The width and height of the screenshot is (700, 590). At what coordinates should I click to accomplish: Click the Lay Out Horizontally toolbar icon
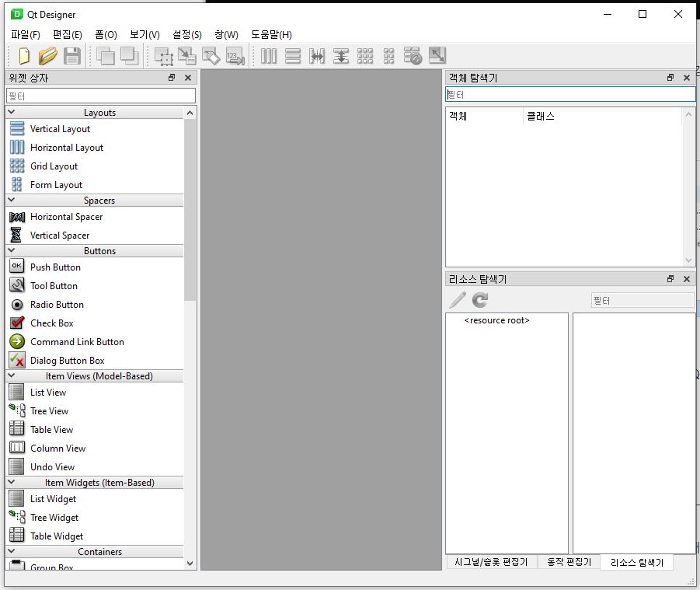tap(269, 56)
